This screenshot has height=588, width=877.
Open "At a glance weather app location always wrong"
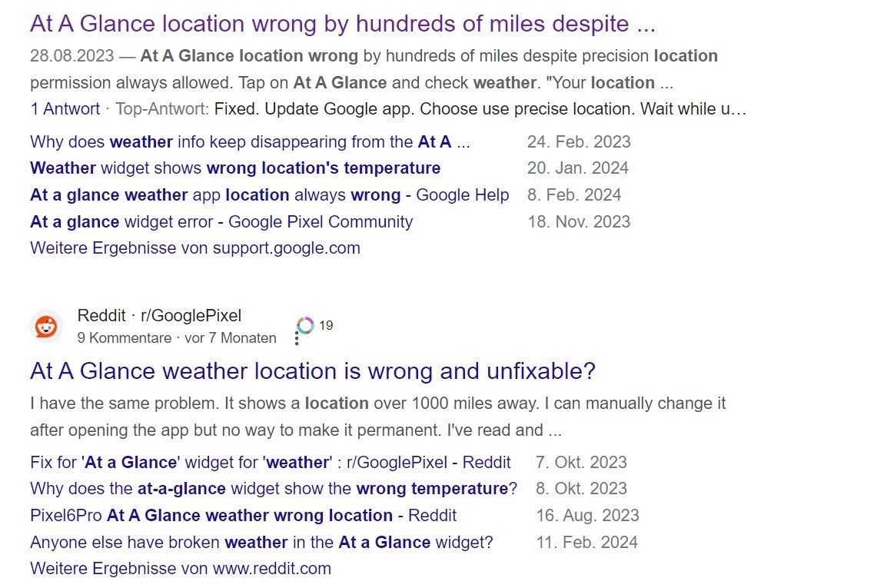[x=269, y=195]
